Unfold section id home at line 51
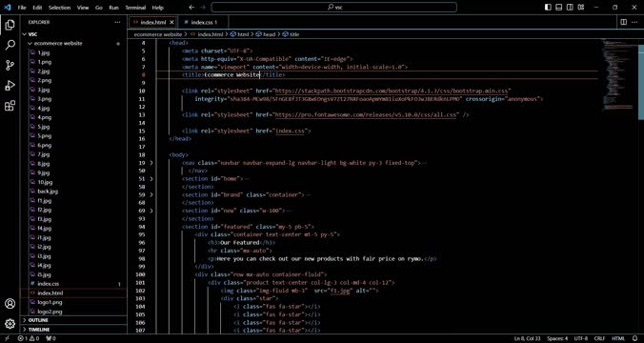The image size is (644, 343). [151, 179]
